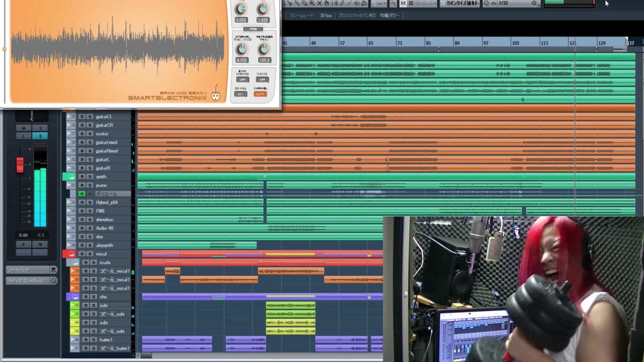The height and width of the screenshot is (362, 644).
Task: Solo the shinobue track
Action: pyautogui.click(x=90, y=220)
